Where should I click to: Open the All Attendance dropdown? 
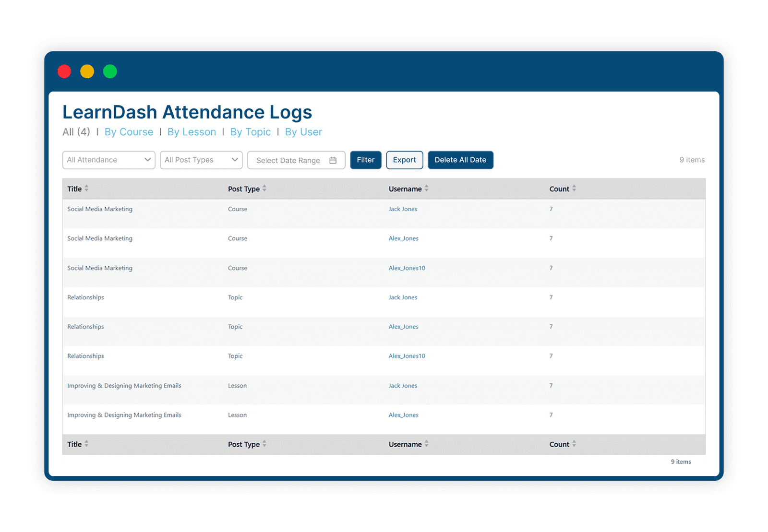tap(109, 160)
